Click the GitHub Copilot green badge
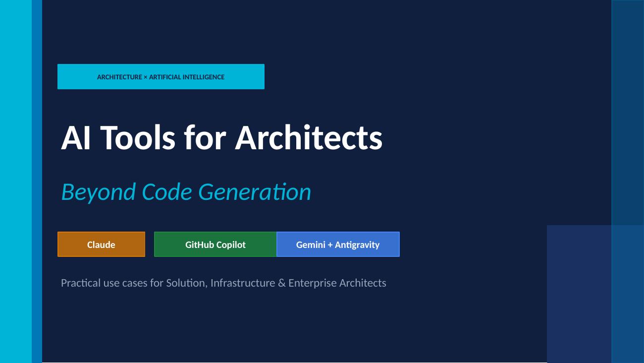Image resolution: width=644 pixels, height=363 pixels. pyautogui.click(x=215, y=244)
